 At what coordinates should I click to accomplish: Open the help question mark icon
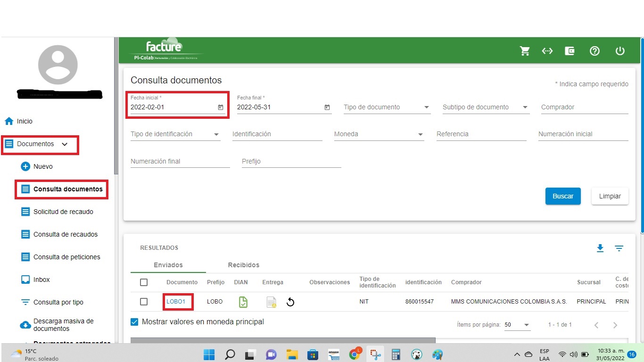coord(594,51)
